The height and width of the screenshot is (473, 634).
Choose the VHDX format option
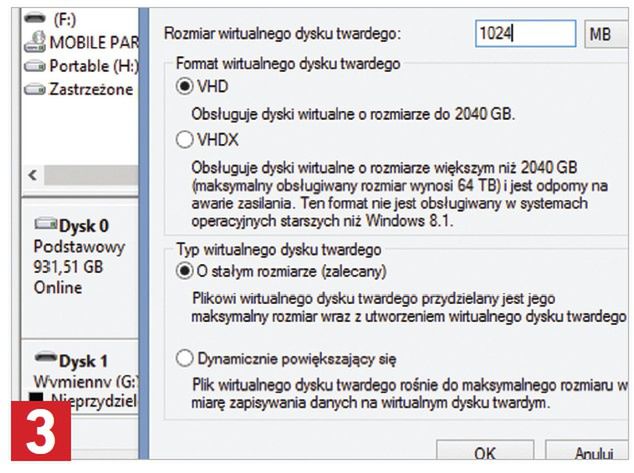tap(183, 138)
